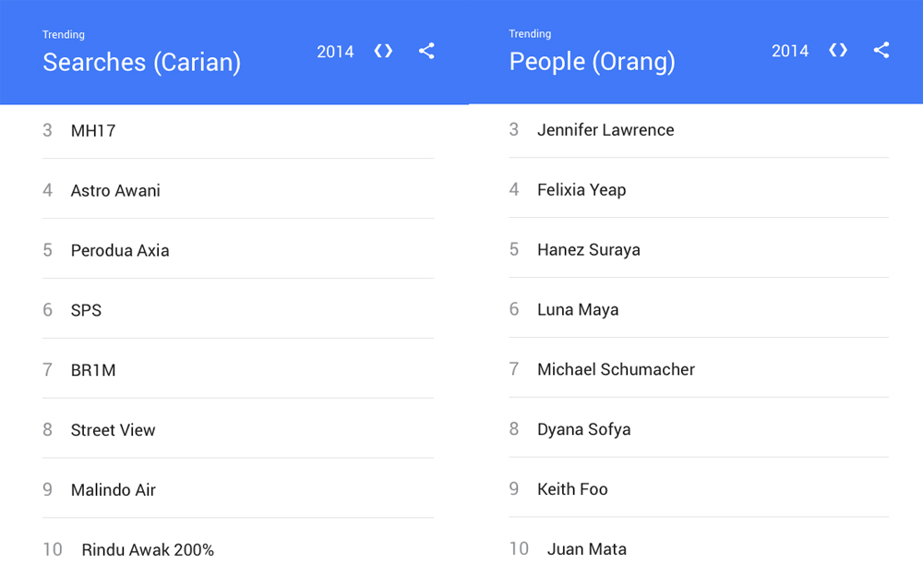The width and height of the screenshot is (923, 588).
Task: Open the Searches (Carian) heading
Action: point(142,63)
